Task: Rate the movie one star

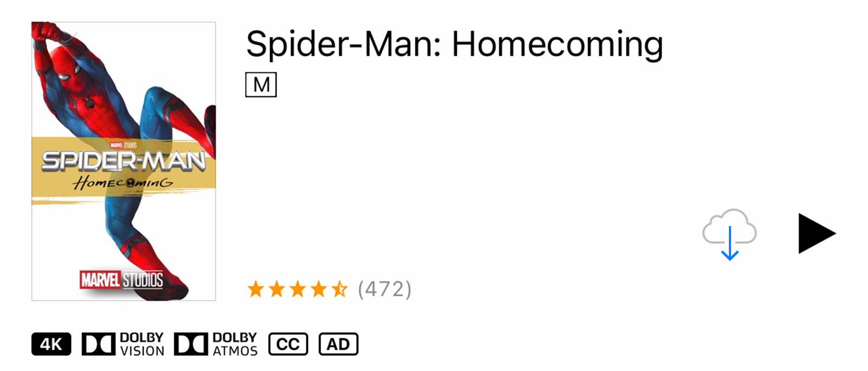Action: coord(256,289)
